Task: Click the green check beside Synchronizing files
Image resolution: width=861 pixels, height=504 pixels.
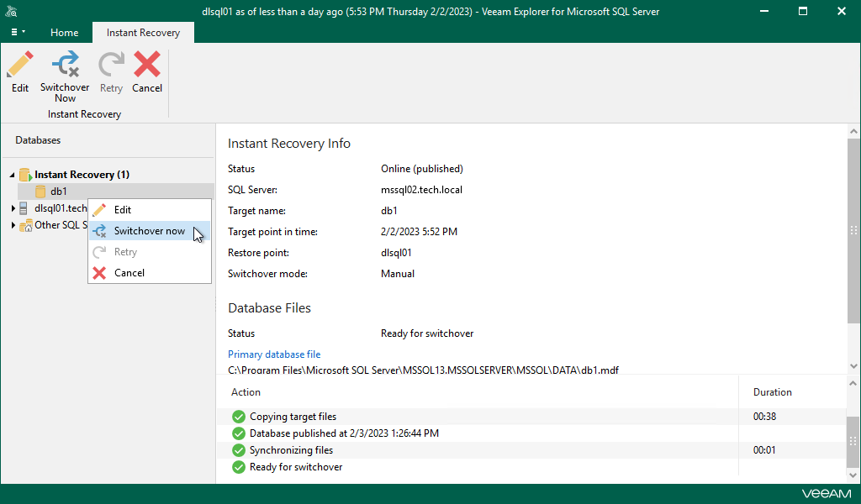Action: pyautogui.click(x=238, y=450)
